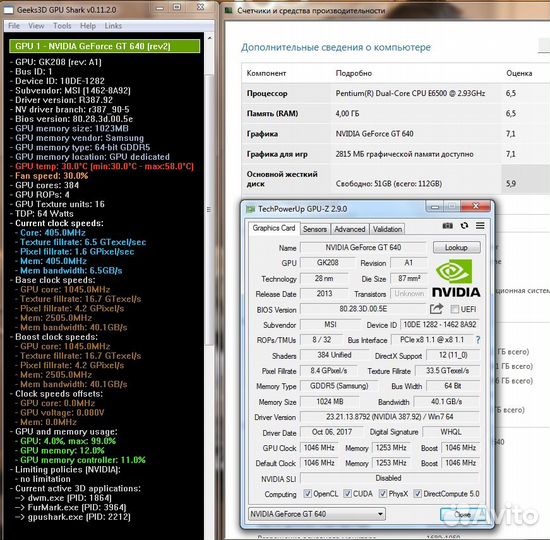Toggle the DirectCompute 5.0 checkbox

pyautogui.click(x=417, y=494)
